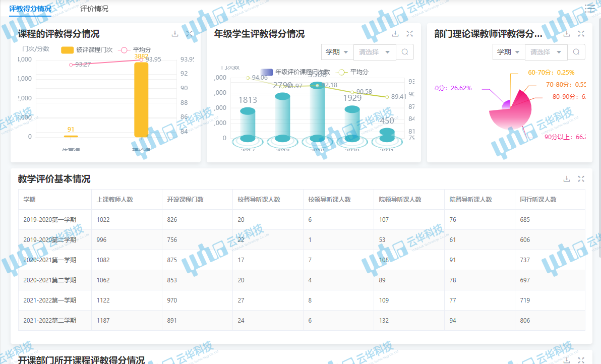Select the 2021-2022第一学期 row
This screenshot has height=364, width=601.
pos(302,300)
